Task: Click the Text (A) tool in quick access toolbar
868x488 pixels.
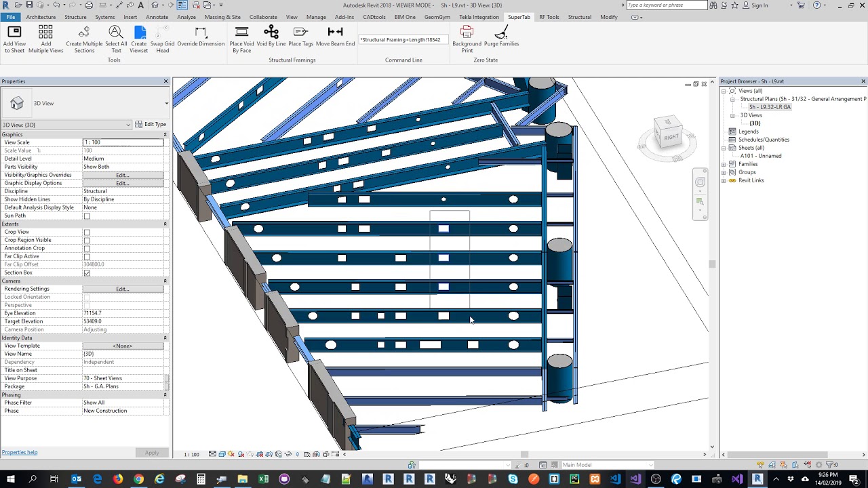Action: (140, 5)
